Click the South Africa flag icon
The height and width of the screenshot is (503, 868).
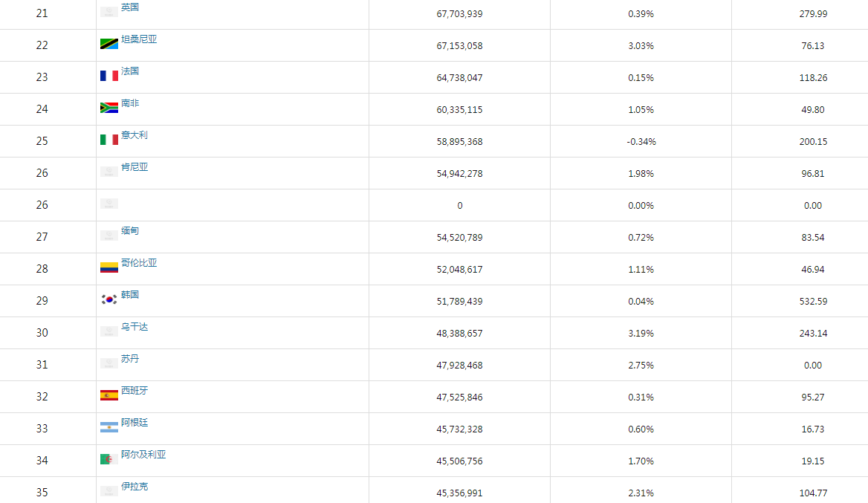tap(109, 108)
